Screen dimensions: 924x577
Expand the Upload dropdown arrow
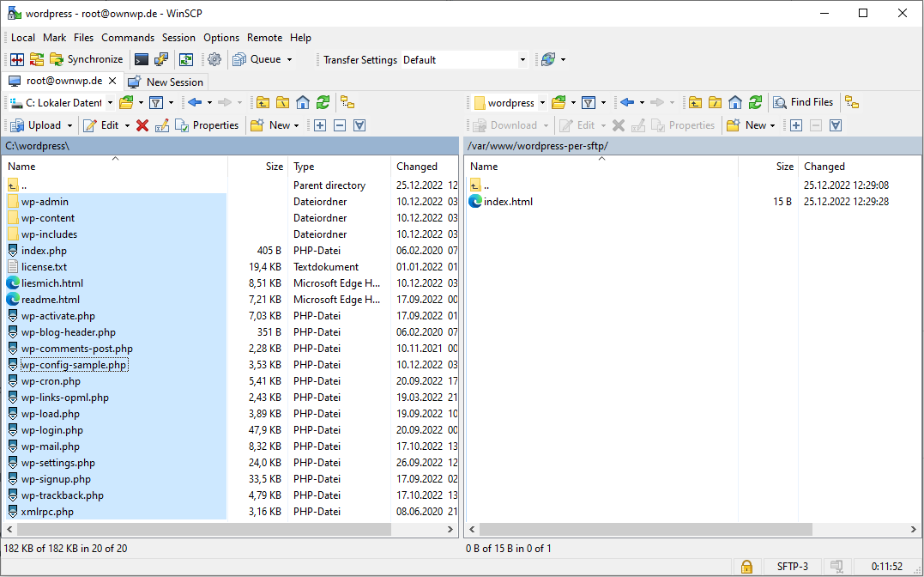pyautogui.click(x=69, y=125)
